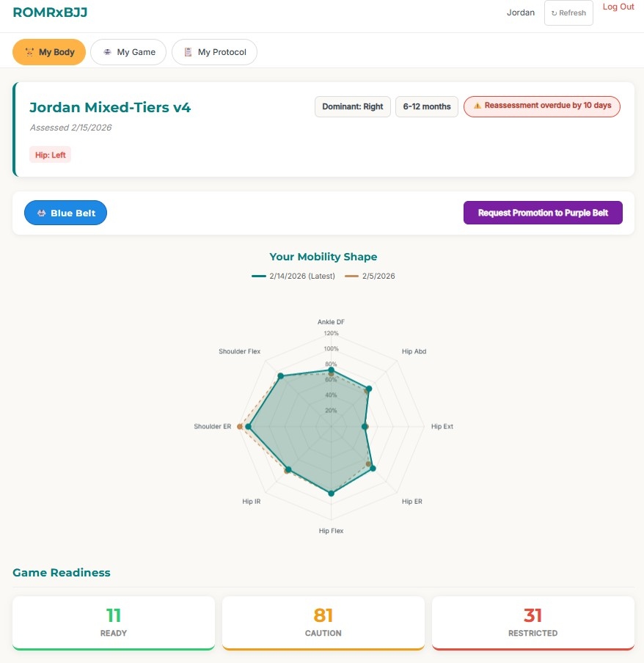Click the clipboard icon on My Protocol pill
The height and width of the screenshot is (663, 644).
[189, 52]
